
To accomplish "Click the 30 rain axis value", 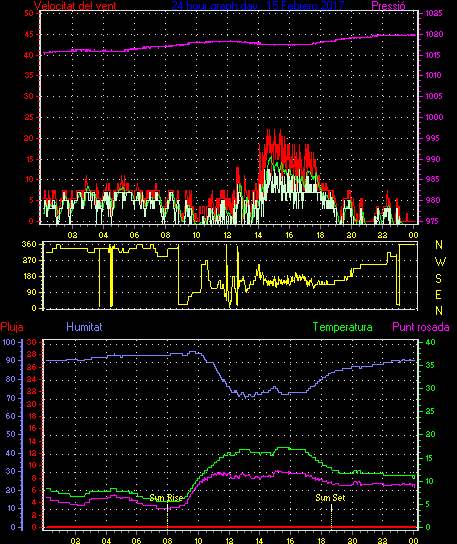I will click(32, 342).
